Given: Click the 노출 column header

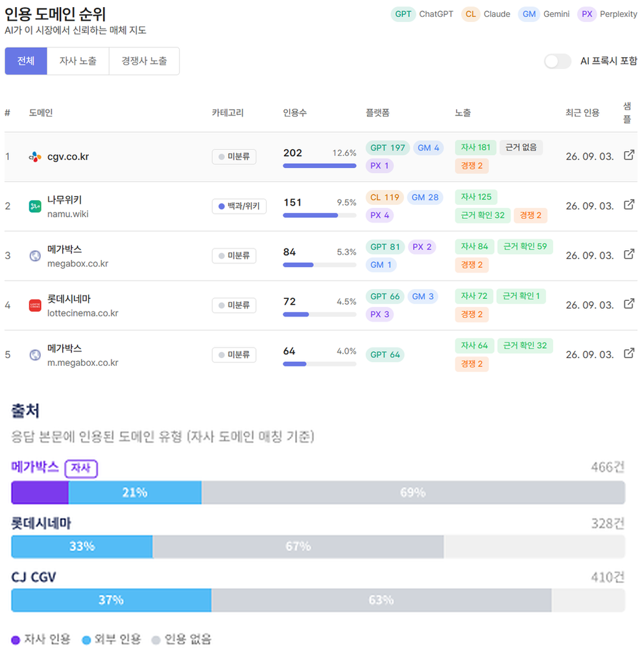Looking at the screenshot, I should tap(463, 113).
